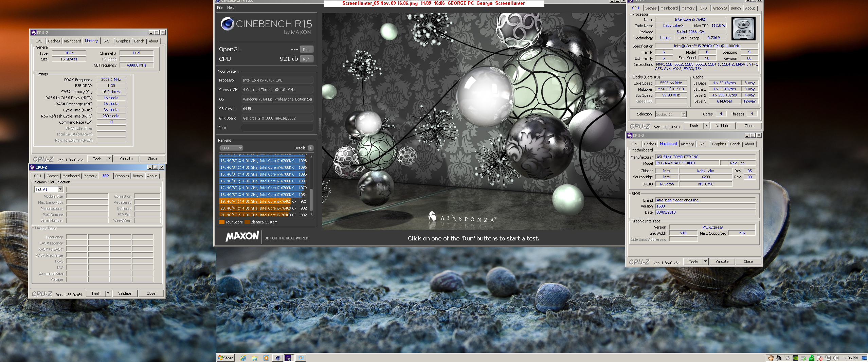Click the CPU-Z SPD window title bar icon
Image resolution: width=868 pixels, height=362 pixels.
tap(32, 167)
